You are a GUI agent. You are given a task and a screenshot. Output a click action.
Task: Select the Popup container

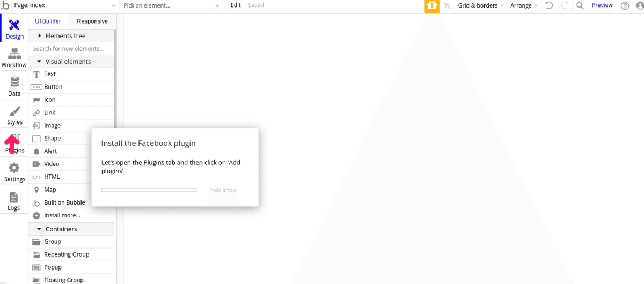[71, 267]
